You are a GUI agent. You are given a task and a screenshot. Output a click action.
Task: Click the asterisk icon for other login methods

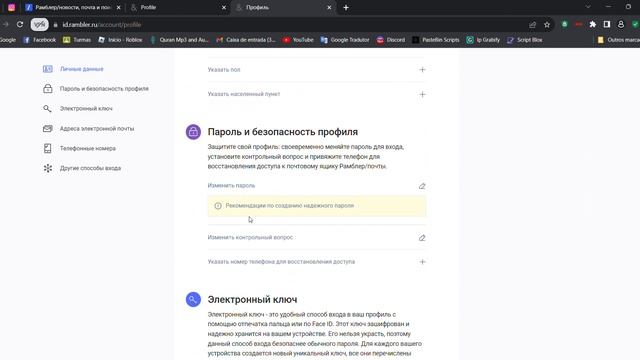(x=48, y=168)
